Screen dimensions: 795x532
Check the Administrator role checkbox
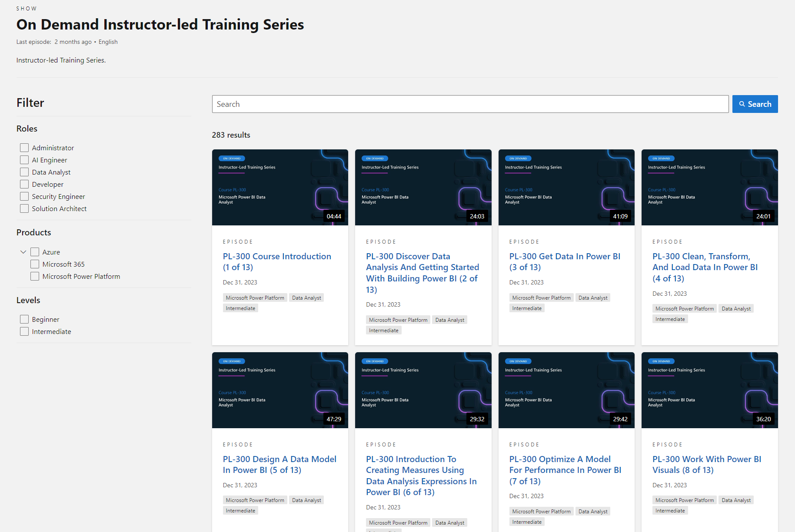[24, 148]
